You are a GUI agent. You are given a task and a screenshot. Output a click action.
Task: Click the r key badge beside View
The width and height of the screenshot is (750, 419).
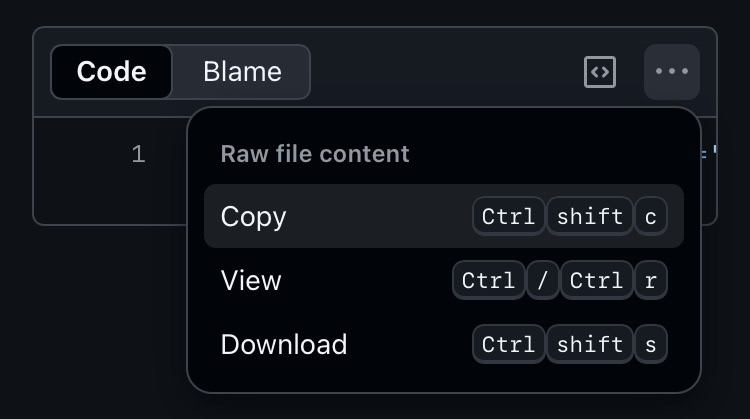pyautogui.click(x=651, y=280)
